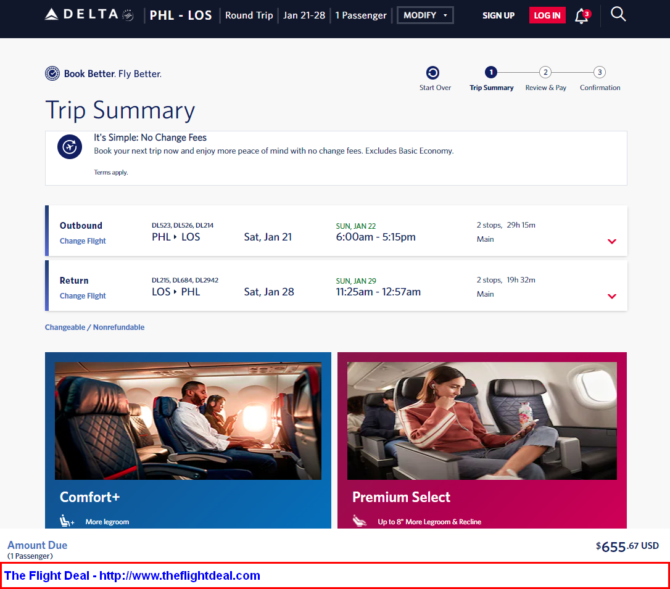Expand the Return flight details chevron

(x=612, y=296)
